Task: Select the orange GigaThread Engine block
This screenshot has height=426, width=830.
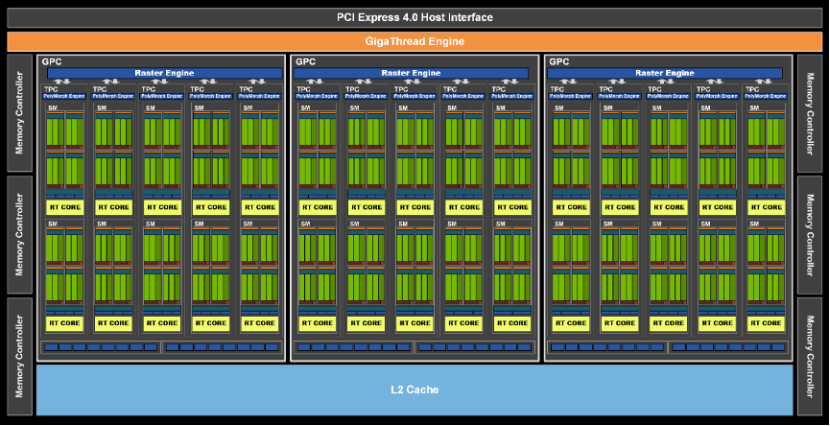Action: [x=414, y=41]
